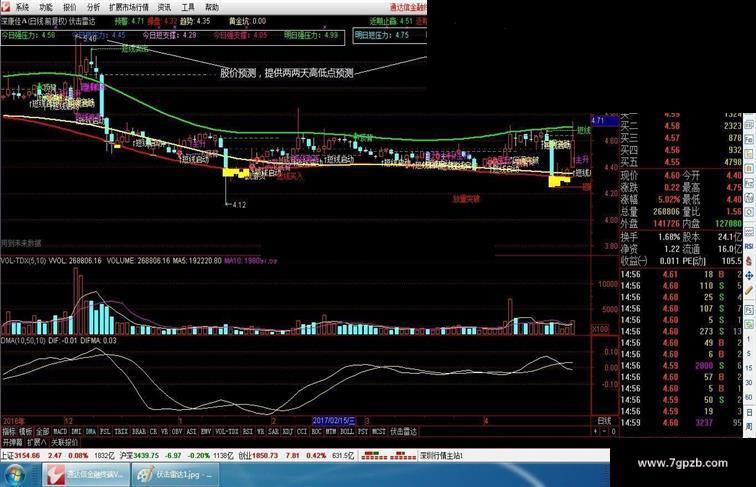Screen dimensions: 756x487
Task: Click the topmost icon in right sidebar
Action: pos(749,124)
